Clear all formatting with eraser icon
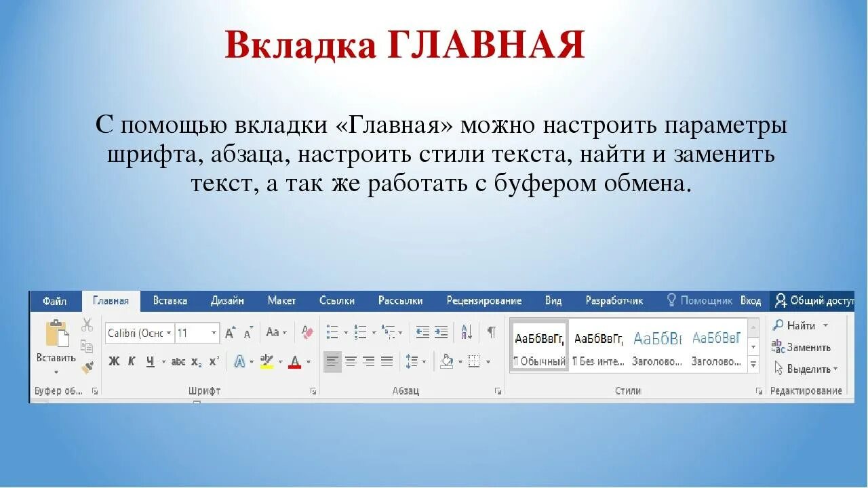 307,333
